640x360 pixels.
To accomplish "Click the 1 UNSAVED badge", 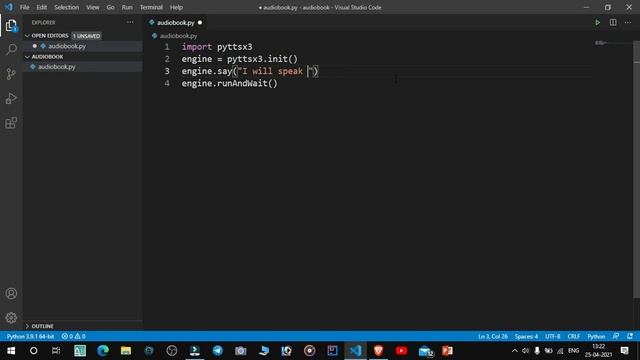I will [86, 36].
